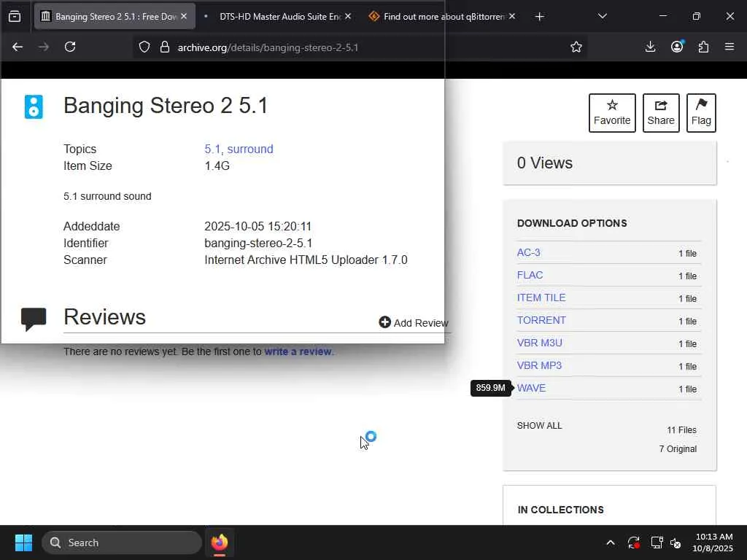The image size is (747, 560).
Task: Click the write a review link
Action: 298,351
